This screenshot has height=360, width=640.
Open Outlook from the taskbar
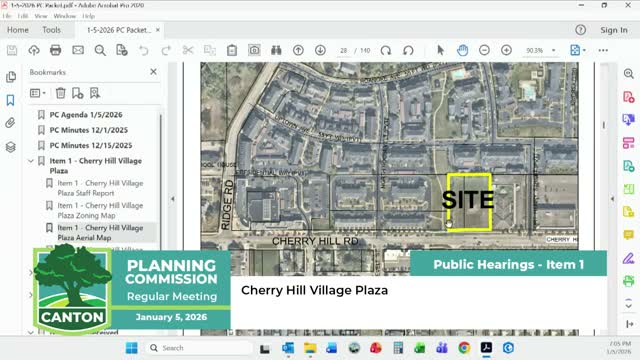pyautogui.click(x=288, y=348)
